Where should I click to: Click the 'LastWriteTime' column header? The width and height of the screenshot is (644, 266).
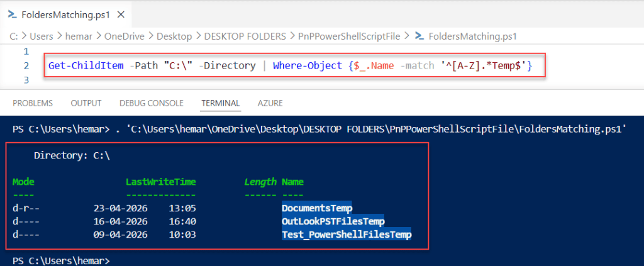[161, 182]
